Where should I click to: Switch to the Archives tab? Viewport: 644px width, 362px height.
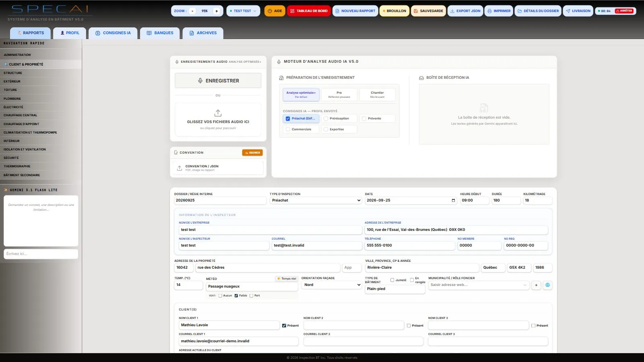203,33
